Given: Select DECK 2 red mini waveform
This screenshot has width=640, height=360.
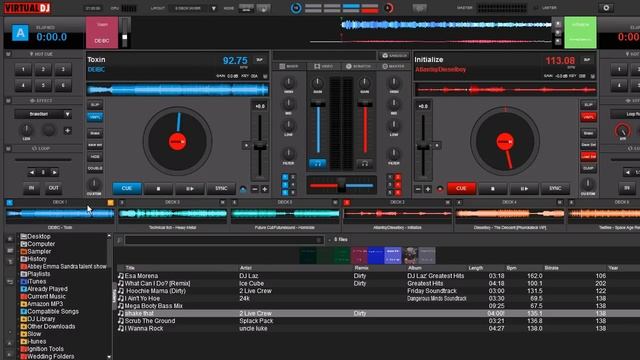Looking at the screenshot, I should click(397, 213).
